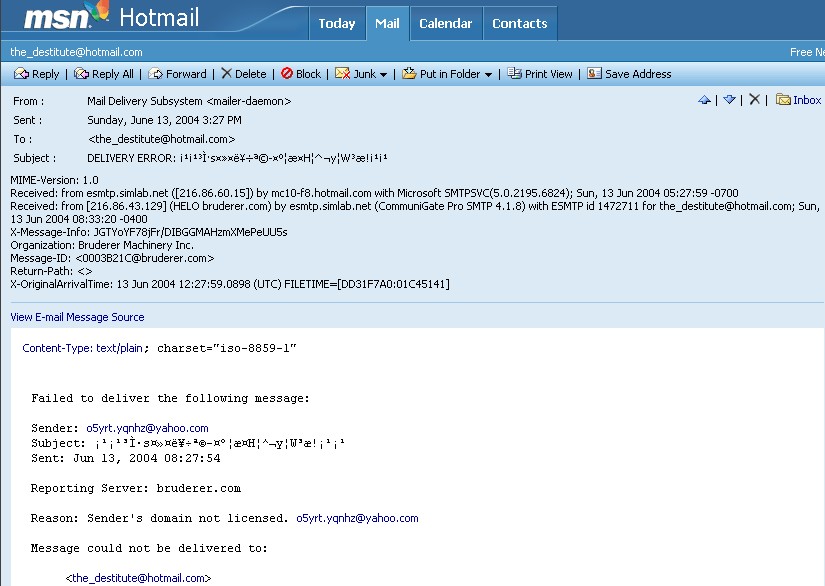825x586 pixels.
Task: Forward this message via Forward icon
Action: pyautogui.click(x=155, y=74)
